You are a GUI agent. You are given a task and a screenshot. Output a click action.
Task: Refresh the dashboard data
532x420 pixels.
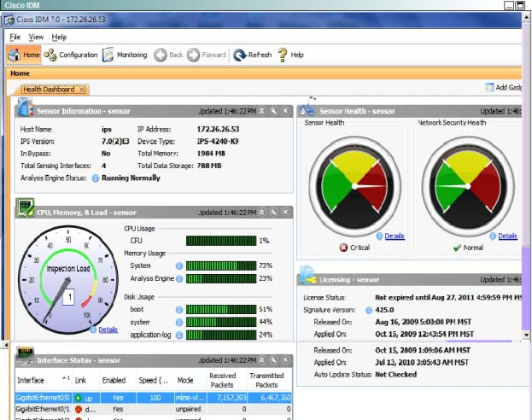click(x=253, y=55)
